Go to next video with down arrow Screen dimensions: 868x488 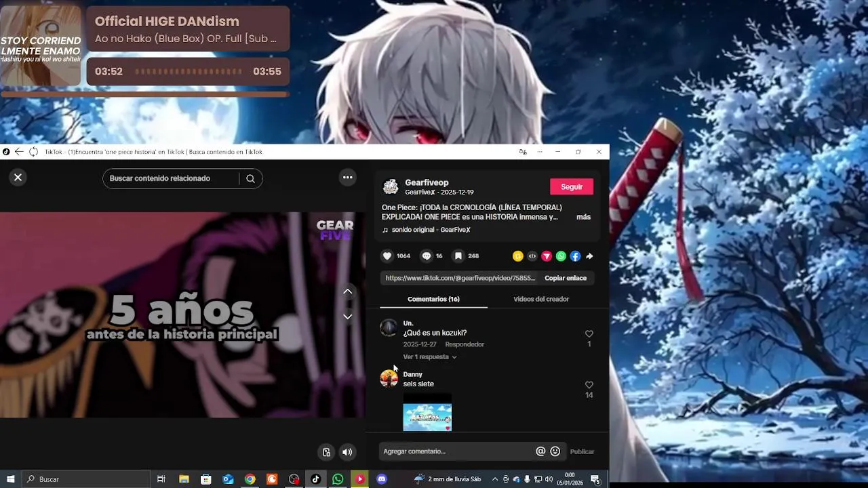348,317
